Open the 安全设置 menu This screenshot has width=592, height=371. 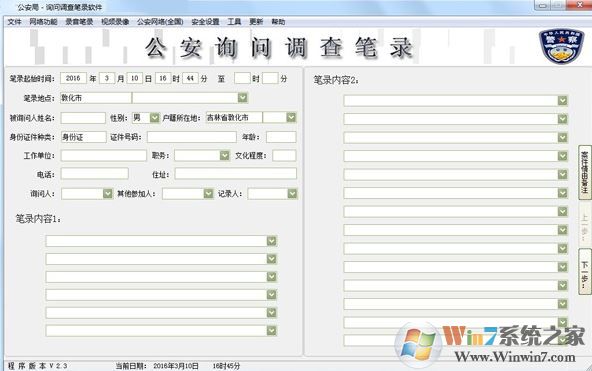(x=205, y=22)
